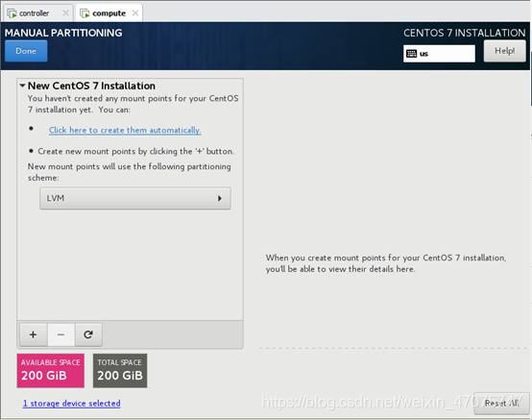Click the reload storage configuration icon

(88, 334)
